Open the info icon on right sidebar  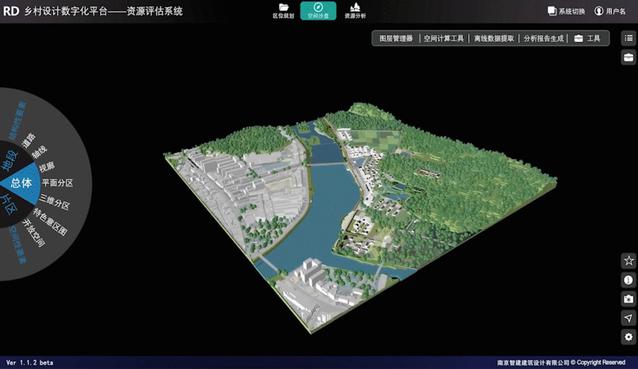click(x=629, y=280)
